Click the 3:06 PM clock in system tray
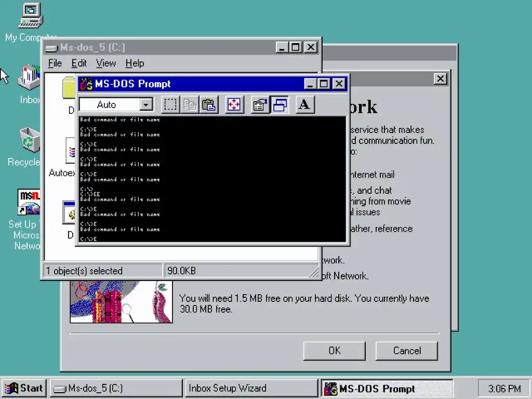This screenshot has width=532, height=399. click(x=504, y=389)
